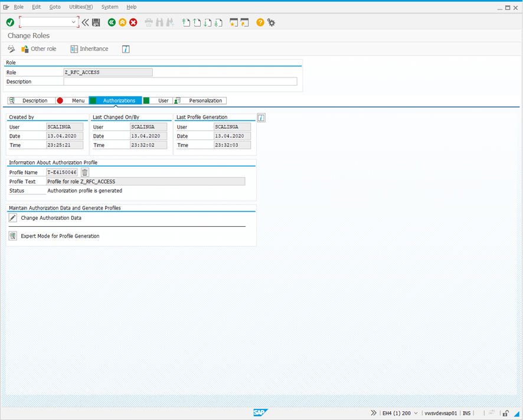This screenshot has width=523, height=420.
Task: Click the green Back arrow icon
Action: (x=112, y=22)
